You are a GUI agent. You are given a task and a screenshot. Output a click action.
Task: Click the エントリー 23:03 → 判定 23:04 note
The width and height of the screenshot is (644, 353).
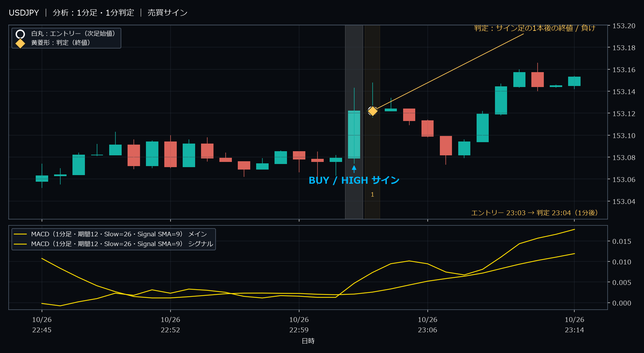click(534, 213)
